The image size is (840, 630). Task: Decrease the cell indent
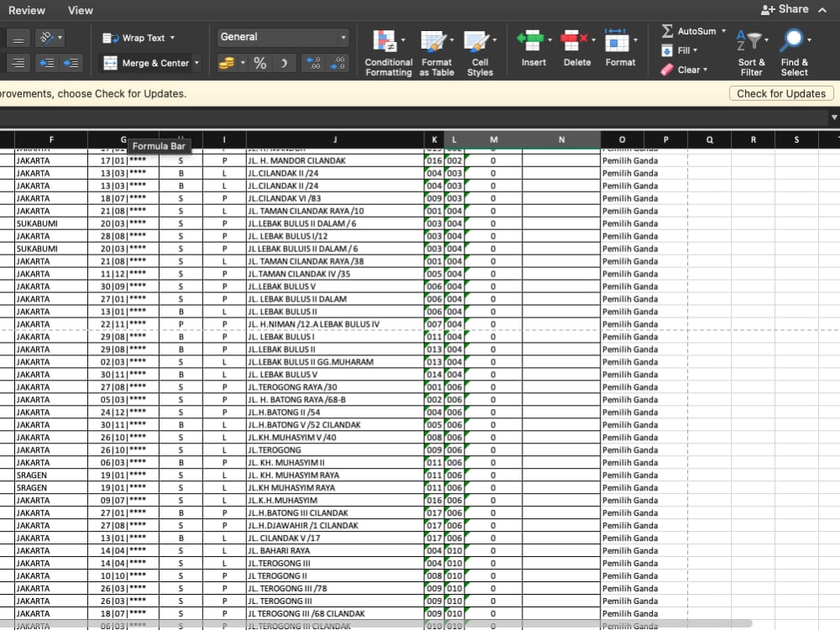47,63
